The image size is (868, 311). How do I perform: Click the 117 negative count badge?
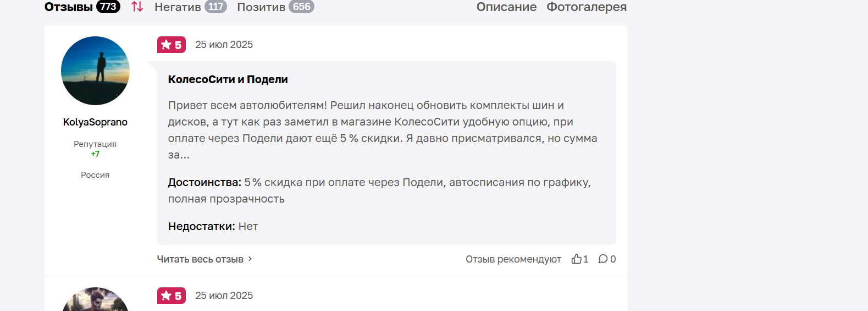coord(215,7)
